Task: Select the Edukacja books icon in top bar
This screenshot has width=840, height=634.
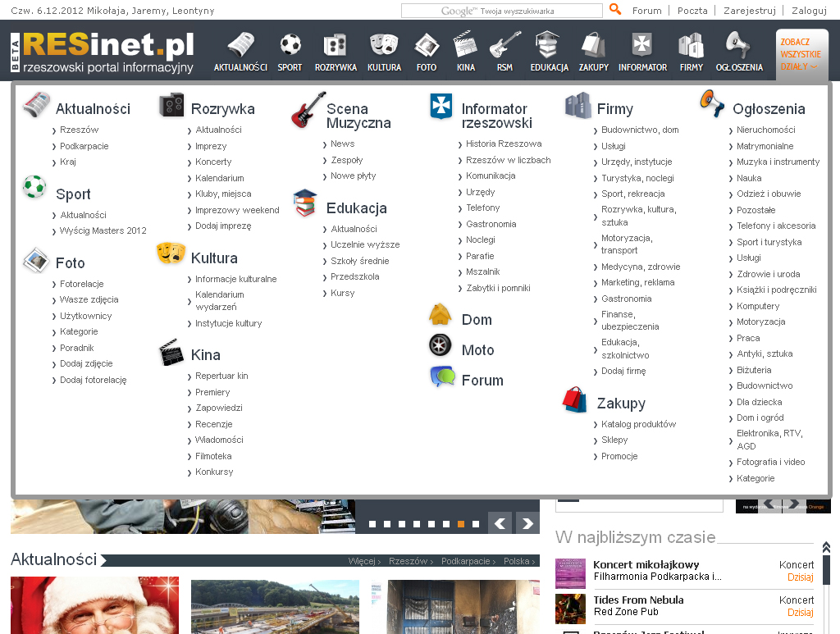Action: 548,44
